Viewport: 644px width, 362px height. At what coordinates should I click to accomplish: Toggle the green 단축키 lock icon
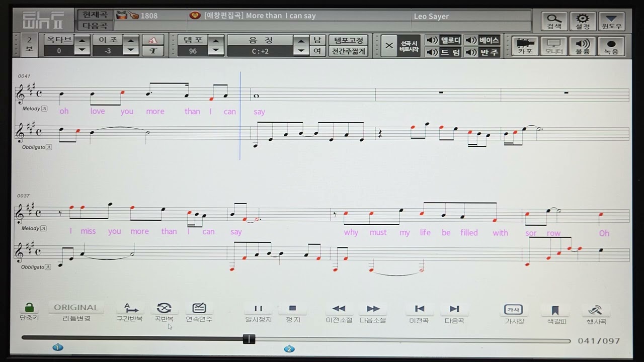(29, 308)
